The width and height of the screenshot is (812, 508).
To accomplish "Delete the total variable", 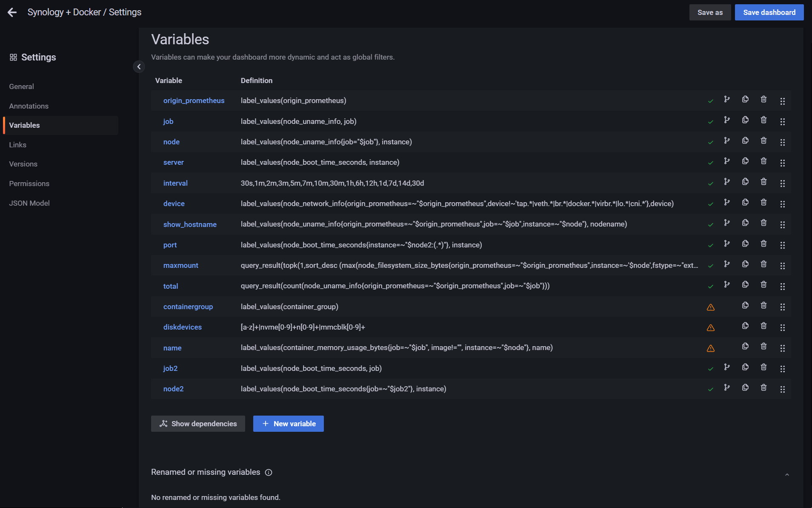I will pos(763,284).
